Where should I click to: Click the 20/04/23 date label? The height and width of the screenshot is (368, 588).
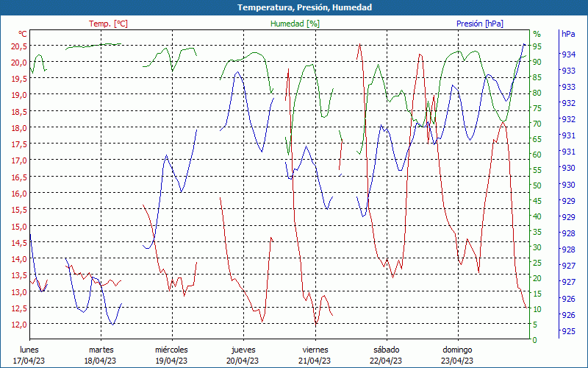tap(243, 361)
